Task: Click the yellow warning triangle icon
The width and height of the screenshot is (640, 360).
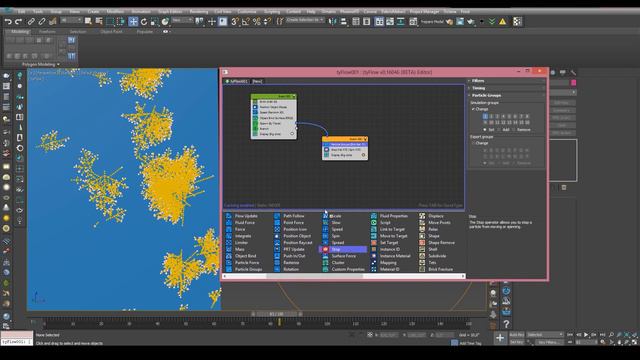Action: [x=503, y=22]
